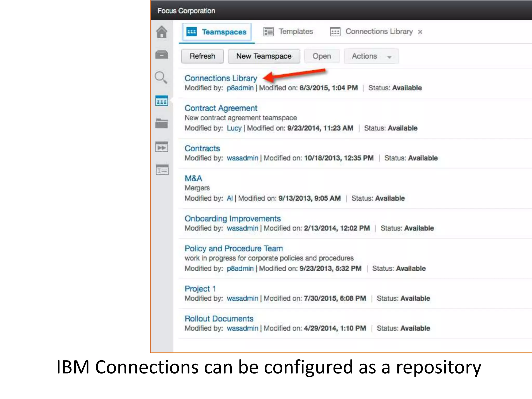Viewport: 532px width, 399px height.
Task: Click date 10/18/2013, 12:35 PM
Action: click(339, 158)
